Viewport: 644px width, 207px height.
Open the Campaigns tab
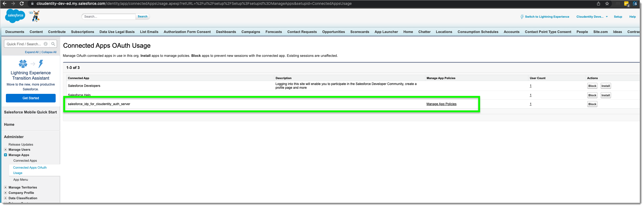[251, 32]
